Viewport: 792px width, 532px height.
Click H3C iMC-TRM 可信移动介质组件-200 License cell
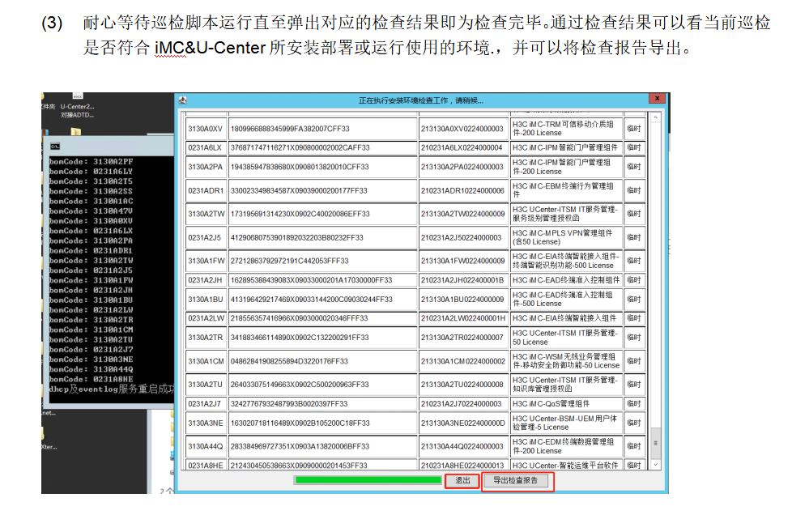[x=566, y=129]
